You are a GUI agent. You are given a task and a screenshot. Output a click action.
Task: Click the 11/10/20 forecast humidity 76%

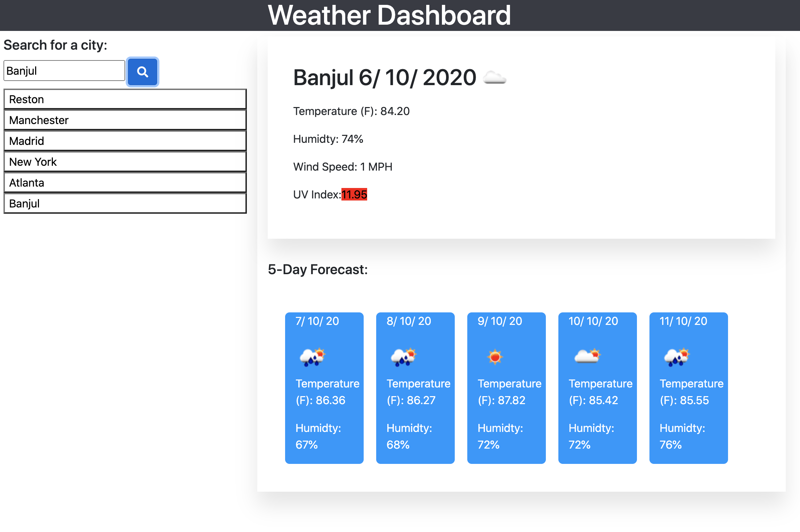coord(682,436)
